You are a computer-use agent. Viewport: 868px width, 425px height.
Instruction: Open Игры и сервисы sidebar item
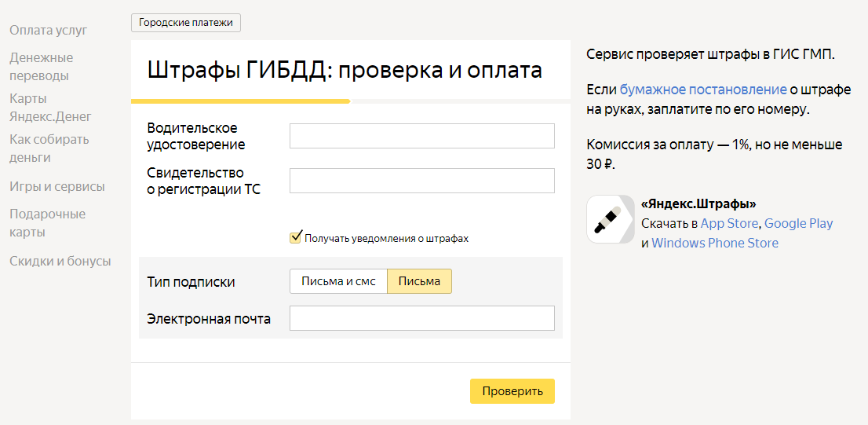pos(57,187)
